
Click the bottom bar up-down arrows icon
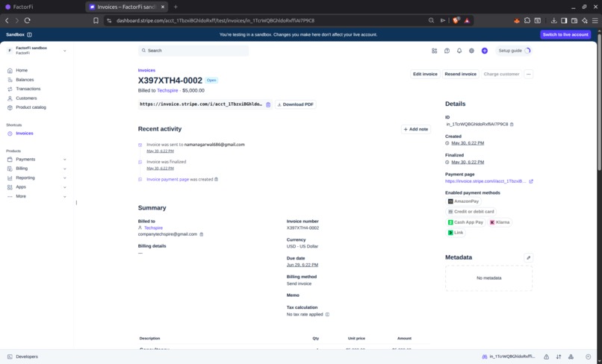(x=559, y=357)
